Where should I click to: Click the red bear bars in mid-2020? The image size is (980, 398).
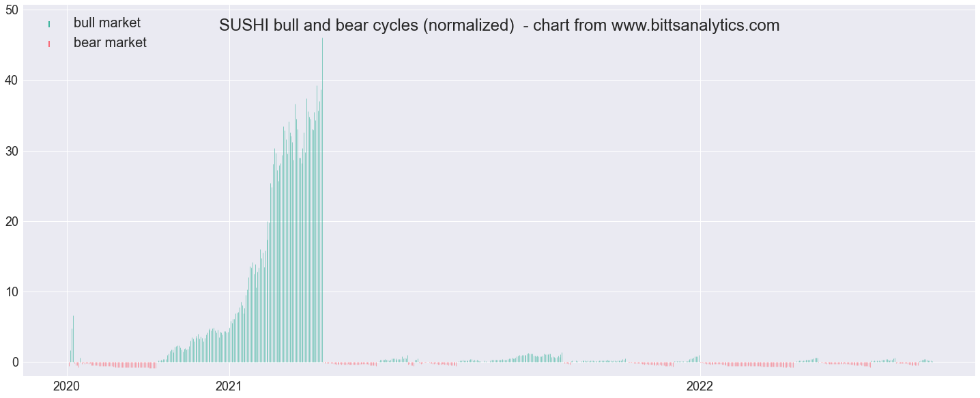point(123,365)
